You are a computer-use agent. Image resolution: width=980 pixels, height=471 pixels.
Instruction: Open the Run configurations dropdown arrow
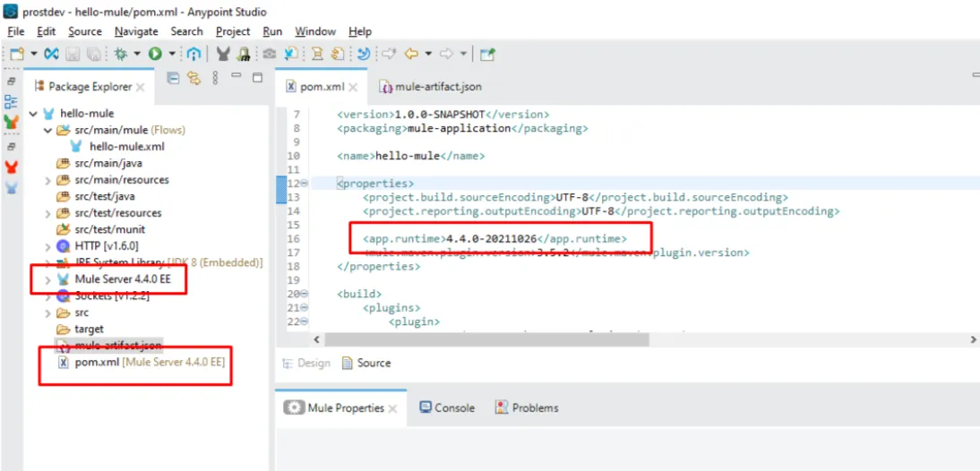pyautogui.click(x=172, y=55)
